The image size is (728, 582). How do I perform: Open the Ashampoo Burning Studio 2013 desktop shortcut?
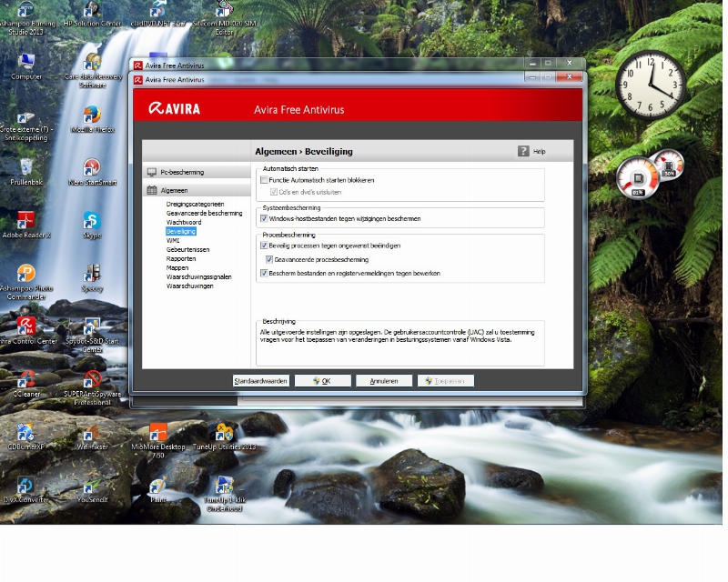[26, 18]
